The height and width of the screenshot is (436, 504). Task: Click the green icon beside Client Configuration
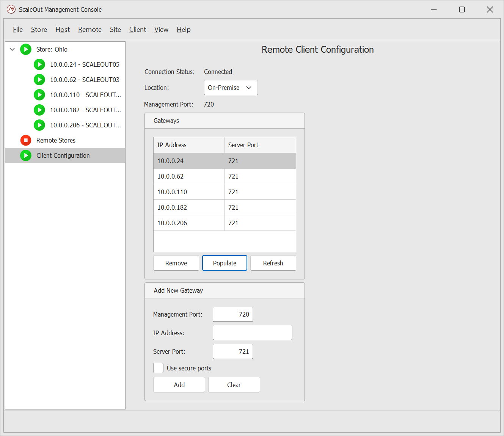pyautogui.click(x=26, y=155)
